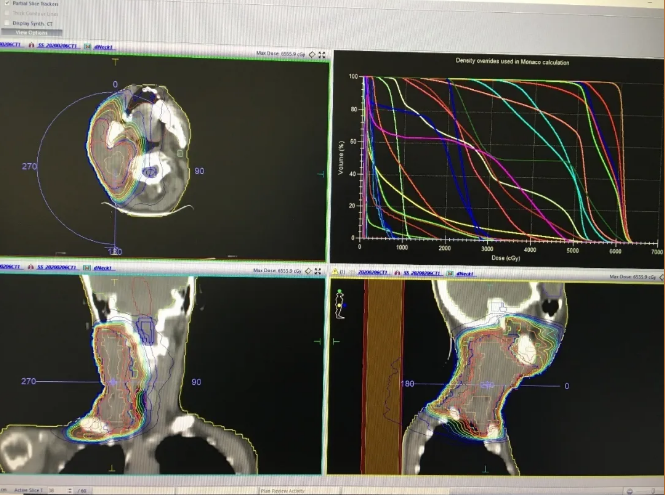Tick the greyed-out checkbox above Display Synth. CT
This screenshot has width=665, height=495.
(4, 14)
